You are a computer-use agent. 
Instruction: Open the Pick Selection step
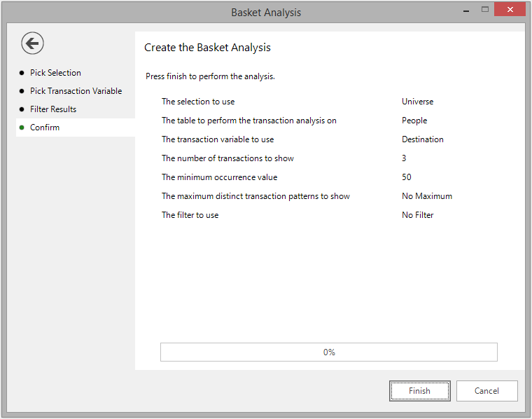coord(55,73)
